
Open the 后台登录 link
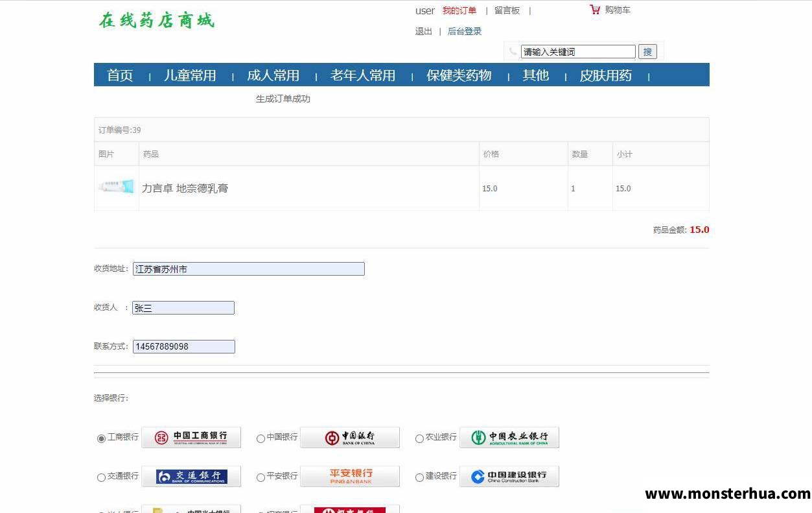coord(465,31)
